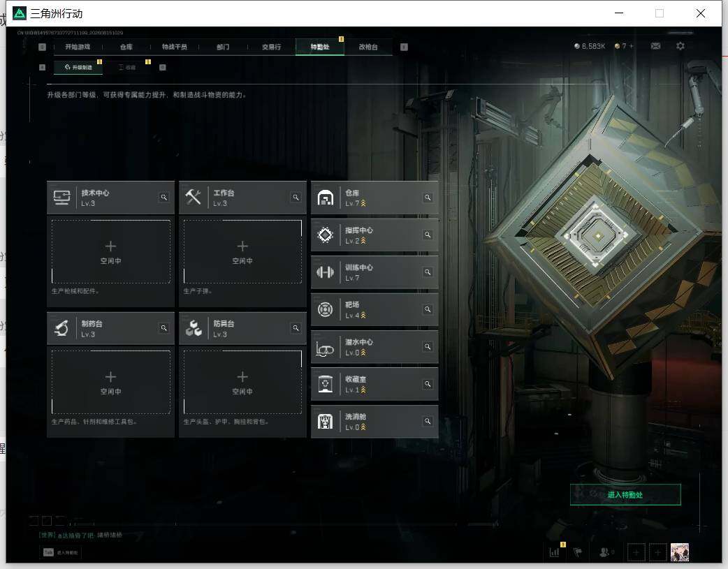Open the 技术中心 magnifier details icon
Screen dimensions: 728x569
pos(164,198)
